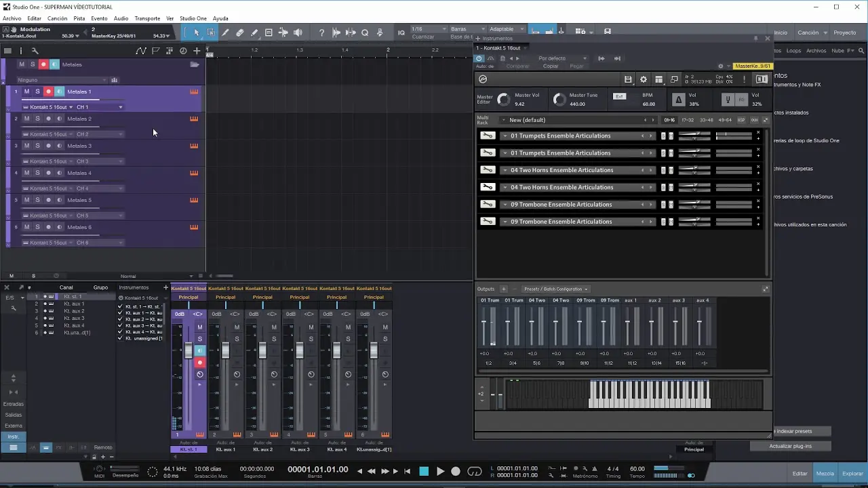Image resolution: width=868 pixels, height=488 pixels.
Task: Click the Kontakt save disk icon
Action: pyautogui.click(x=628, y=79)
